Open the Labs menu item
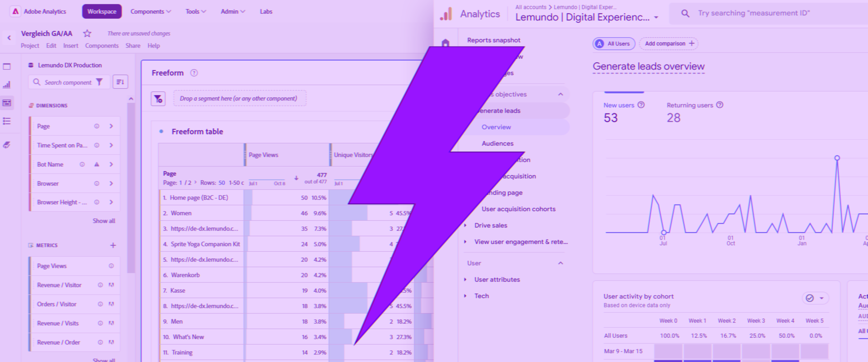The height and width of the screenshot is (362, 868). tap(266, 12)
